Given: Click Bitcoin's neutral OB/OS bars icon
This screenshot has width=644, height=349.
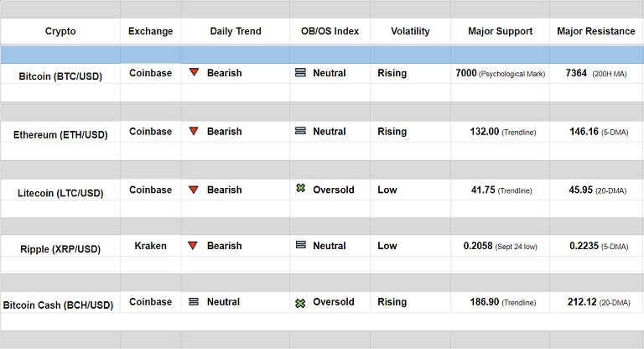Looking at the screenshot, I should pyautogui.click(x=300, y=73).
